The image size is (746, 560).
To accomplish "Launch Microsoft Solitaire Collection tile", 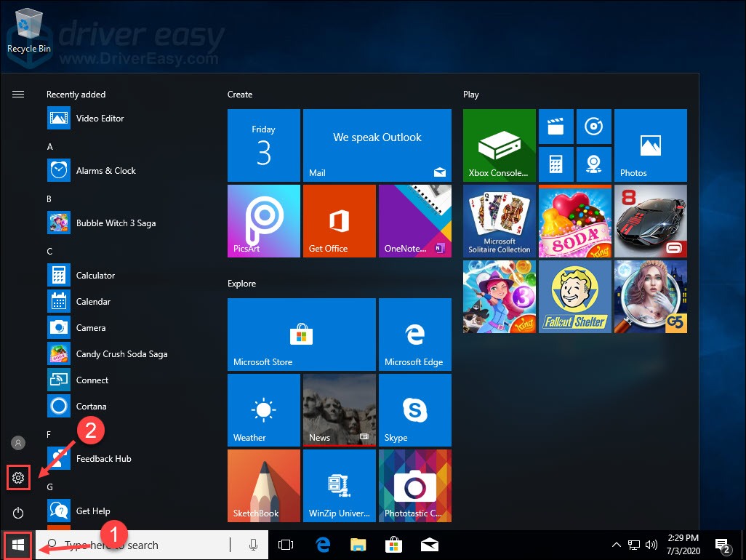I will pyautogui.click(x=499, y=221).
